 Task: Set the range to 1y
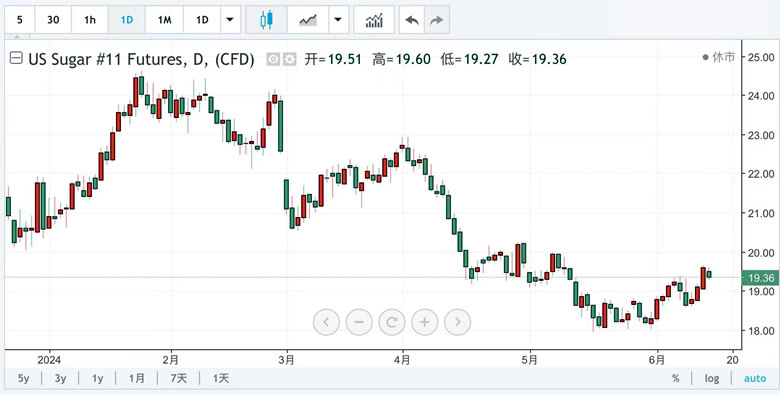[x=98, y=379]
